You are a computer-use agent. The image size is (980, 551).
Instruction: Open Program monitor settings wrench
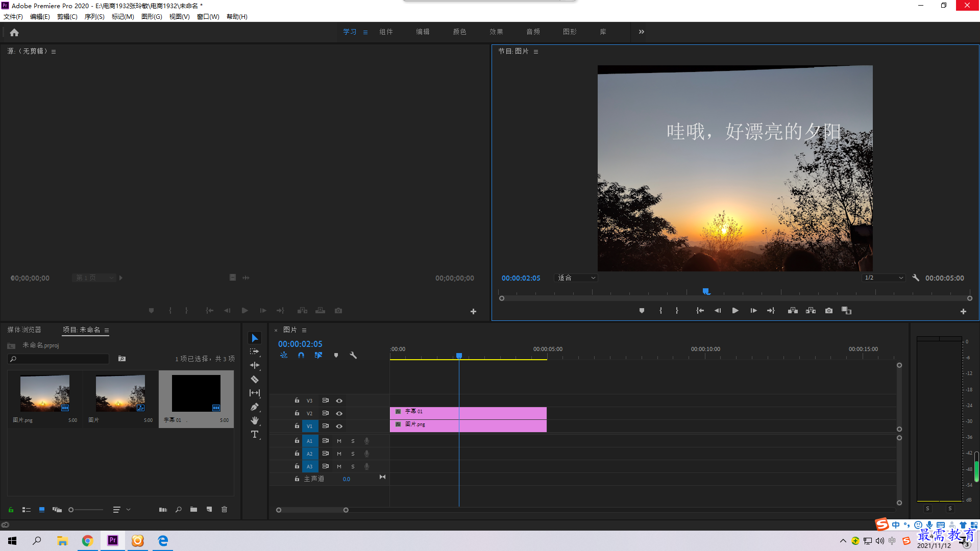coord(916,278)
